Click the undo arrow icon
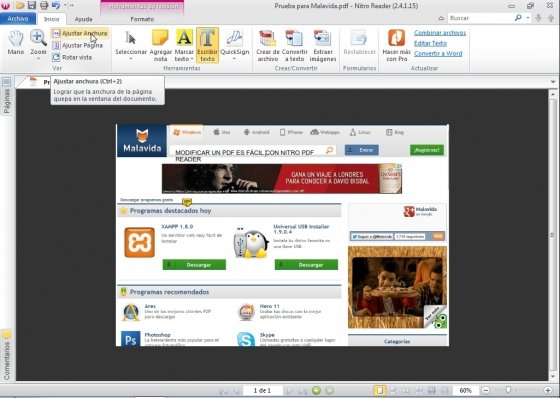 coord(56,5)
